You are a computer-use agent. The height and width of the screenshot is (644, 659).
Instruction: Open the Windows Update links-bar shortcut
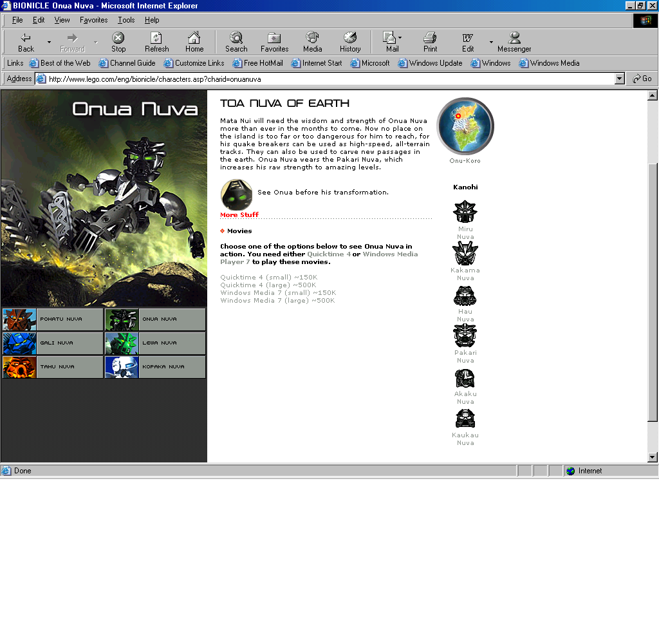pos(431,63)
